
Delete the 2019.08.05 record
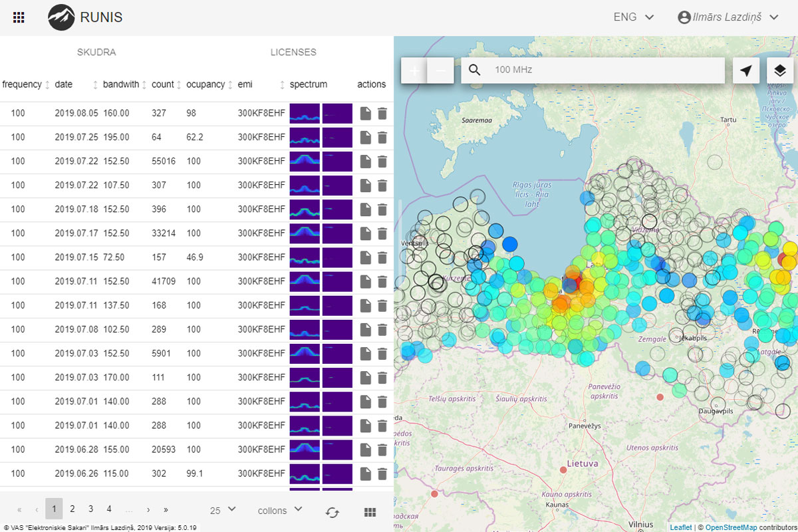tap(382, 114)
